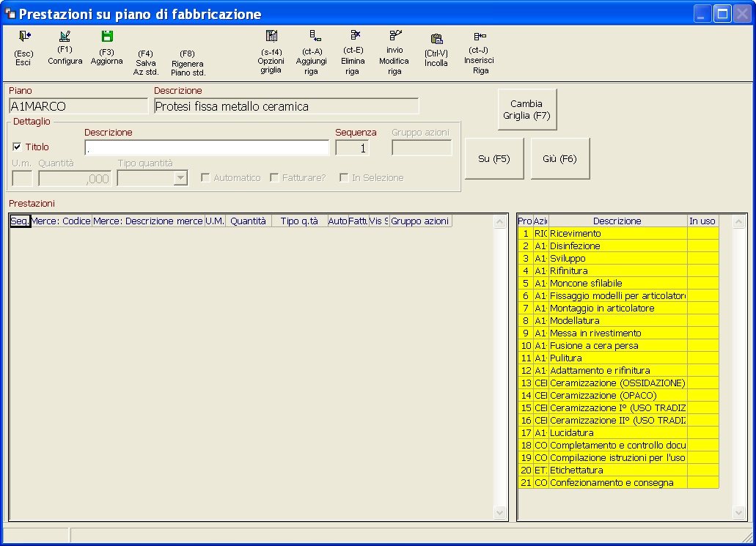Toggle the Automatico checkbox
The width and height of the screenshot is (756, 546).
coord(205,178)
